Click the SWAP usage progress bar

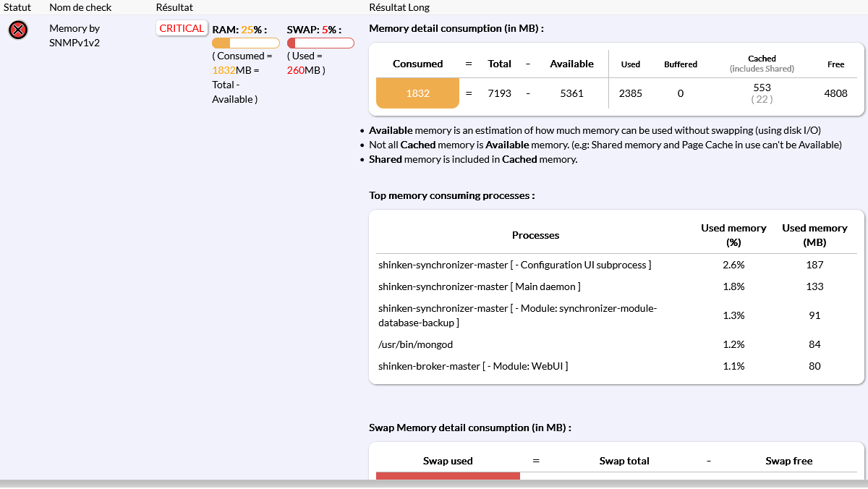(320, 43)
